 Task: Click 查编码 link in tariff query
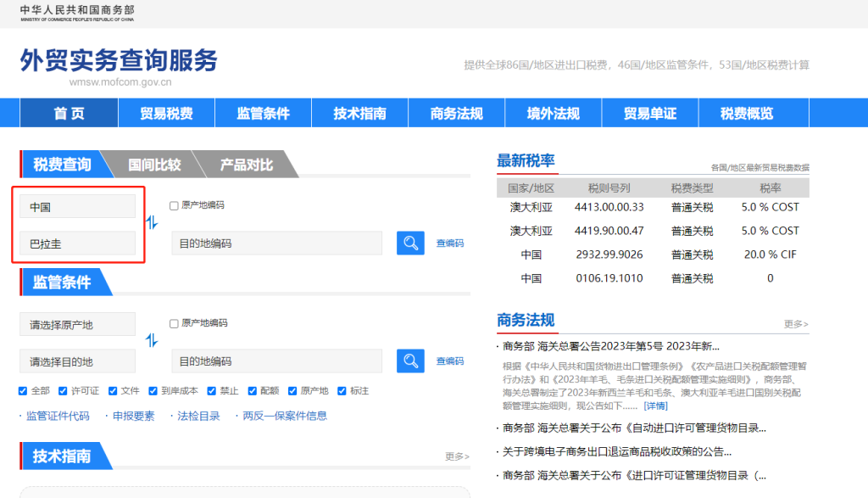(449, 243)
